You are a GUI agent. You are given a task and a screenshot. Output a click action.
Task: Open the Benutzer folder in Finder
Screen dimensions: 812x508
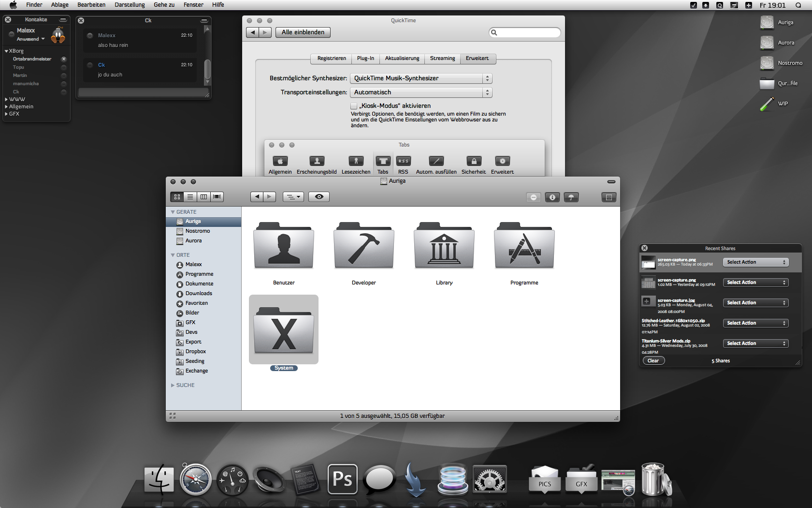(284, 246)
